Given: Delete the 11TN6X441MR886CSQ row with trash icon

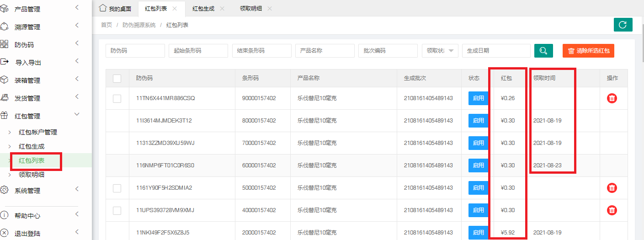Looking at the screenshot, I should pos(612,98).
